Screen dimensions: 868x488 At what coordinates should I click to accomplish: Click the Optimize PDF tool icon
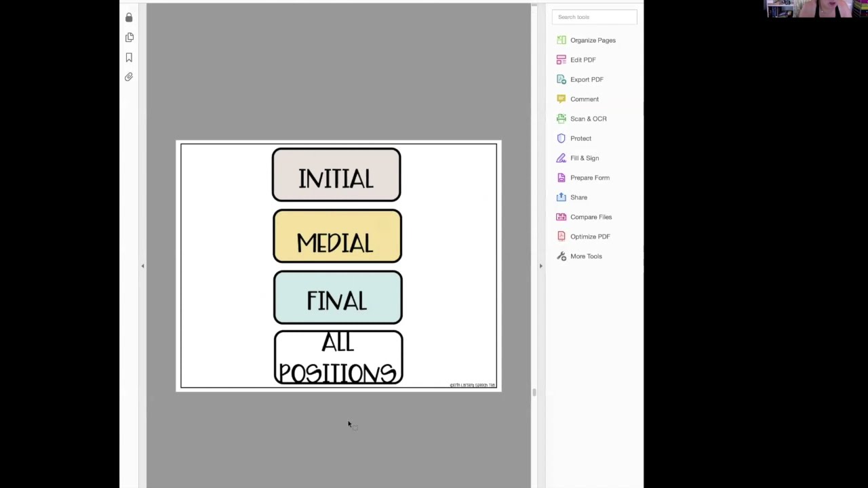[561, 237]
